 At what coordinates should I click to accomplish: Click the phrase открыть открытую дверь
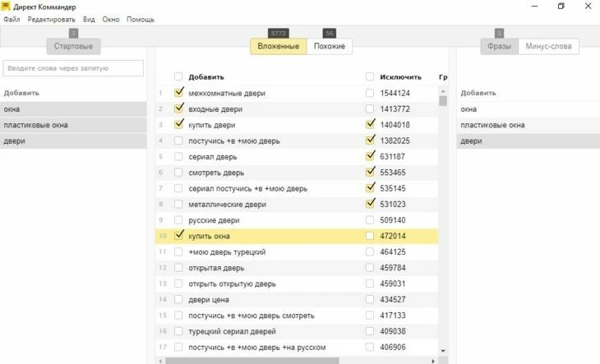point(232,283)
